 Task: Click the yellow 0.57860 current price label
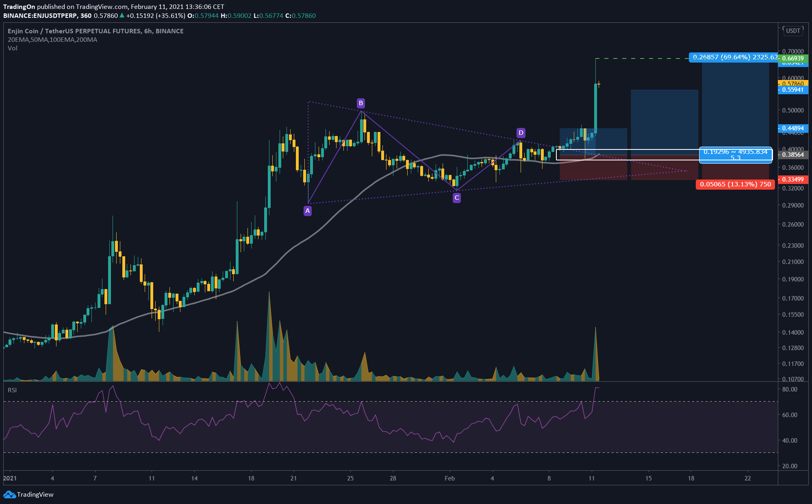click(x=793, y=84)
